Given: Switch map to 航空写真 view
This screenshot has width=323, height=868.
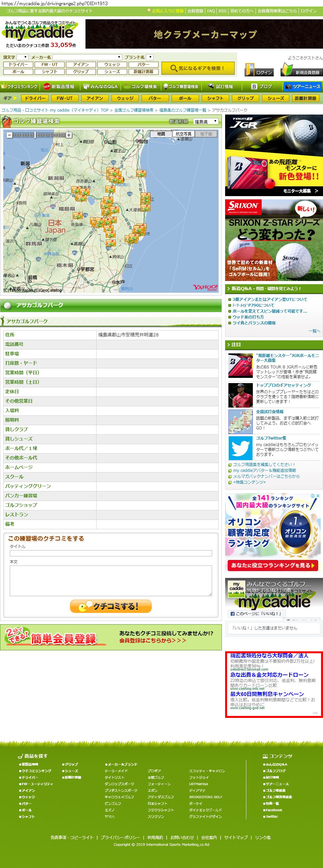Looking at the screenshot, I should click(x=184, y=134).
